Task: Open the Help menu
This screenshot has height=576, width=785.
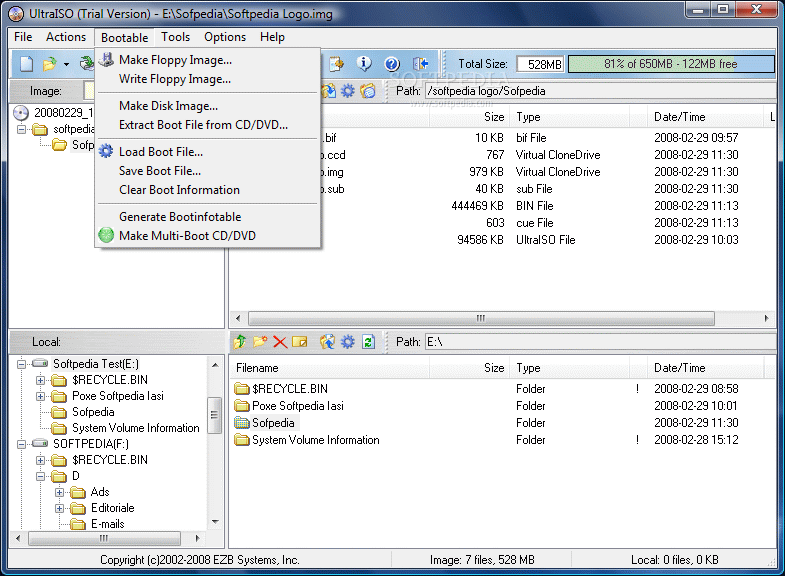Action: coord(272,37)
